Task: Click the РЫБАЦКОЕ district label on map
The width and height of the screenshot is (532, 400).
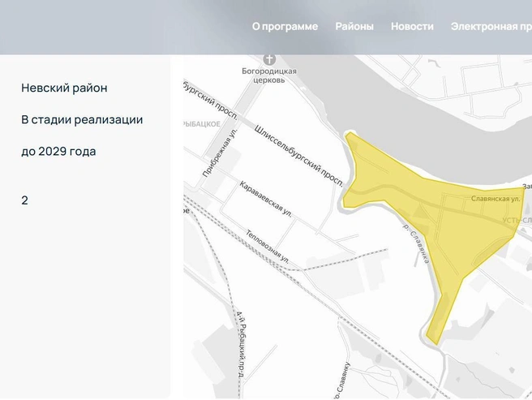Action: pyautogui.click(x=202, y=124)
